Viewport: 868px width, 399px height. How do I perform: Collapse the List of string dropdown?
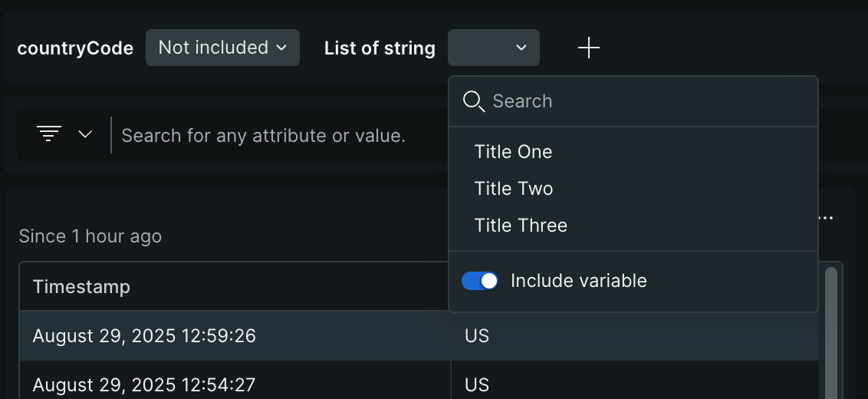click(494, 48)
